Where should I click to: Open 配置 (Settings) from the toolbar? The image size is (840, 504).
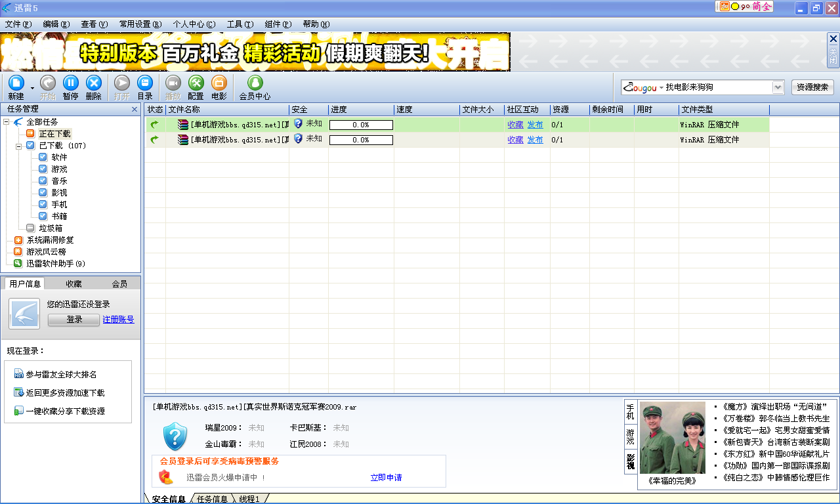point(196,83)
